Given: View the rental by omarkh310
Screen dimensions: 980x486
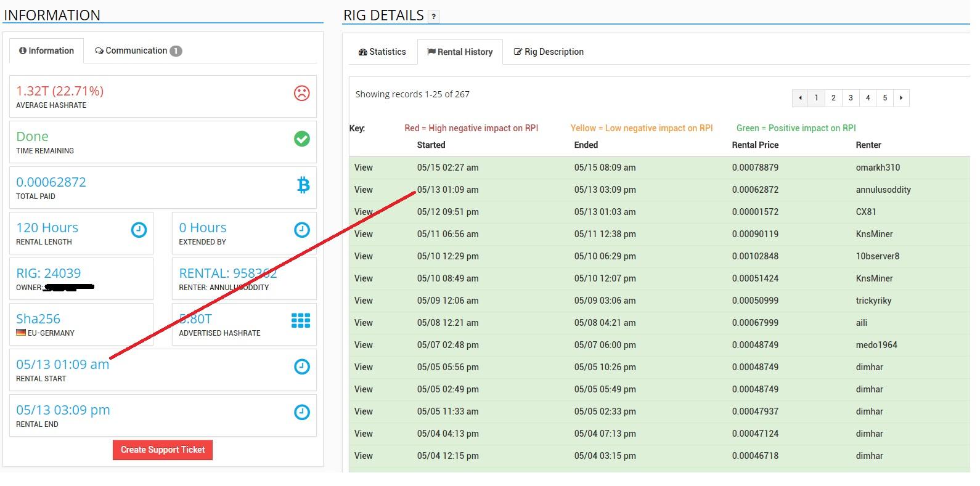Looking at the screenshot, I should (x=364, y=168).
